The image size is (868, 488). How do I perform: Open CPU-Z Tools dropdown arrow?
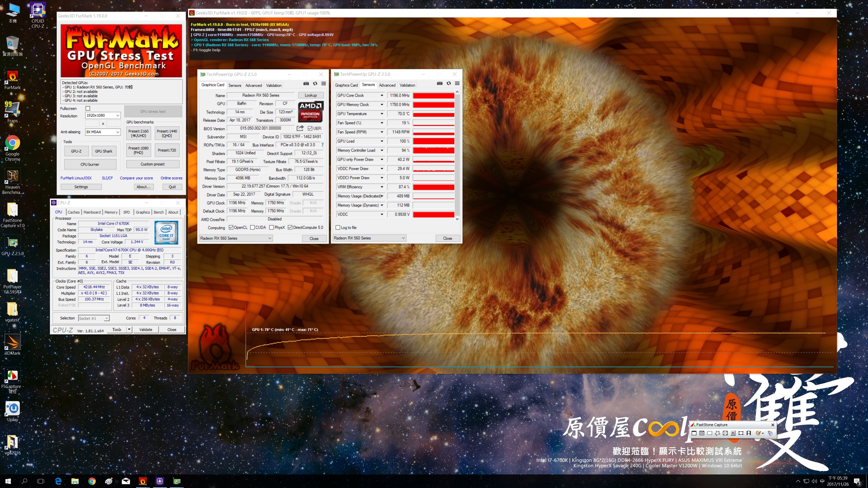click(x=129, y=329)
